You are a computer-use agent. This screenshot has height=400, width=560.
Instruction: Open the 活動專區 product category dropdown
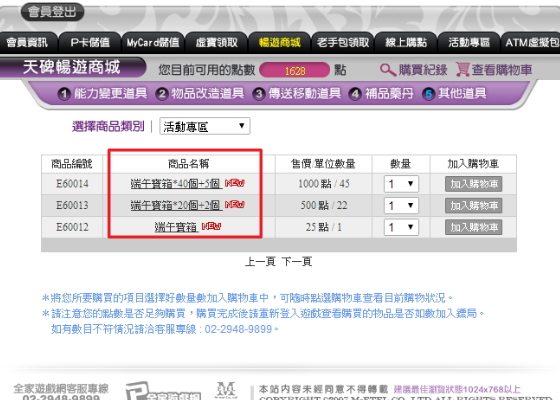(205, 126)
